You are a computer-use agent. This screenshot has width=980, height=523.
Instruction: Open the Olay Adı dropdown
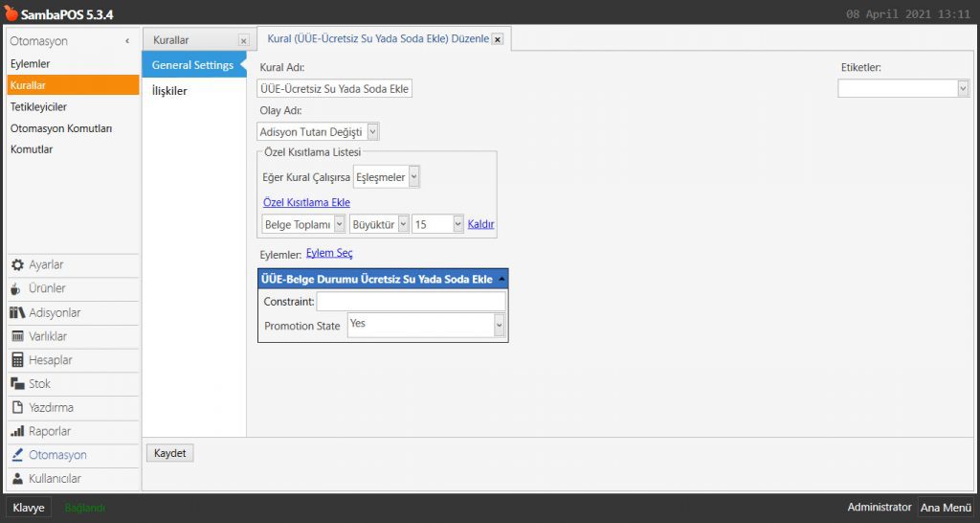coord(372,132)
